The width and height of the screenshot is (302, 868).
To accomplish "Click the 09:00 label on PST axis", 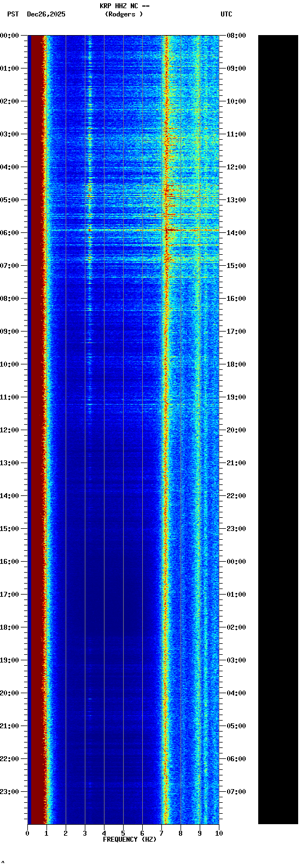I will click(x=9, y=332).
